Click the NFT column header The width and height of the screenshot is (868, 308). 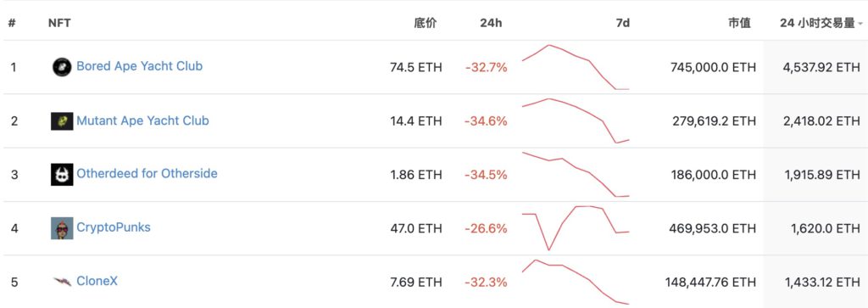point(59,23)
